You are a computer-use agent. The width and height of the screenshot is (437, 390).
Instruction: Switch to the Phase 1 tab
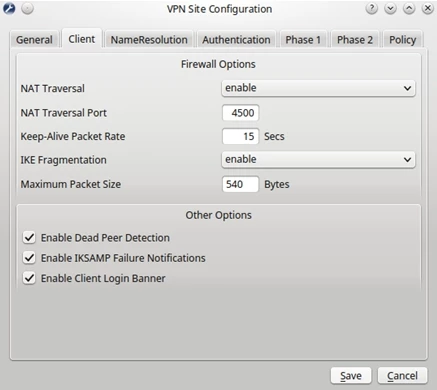coord(303,40)
